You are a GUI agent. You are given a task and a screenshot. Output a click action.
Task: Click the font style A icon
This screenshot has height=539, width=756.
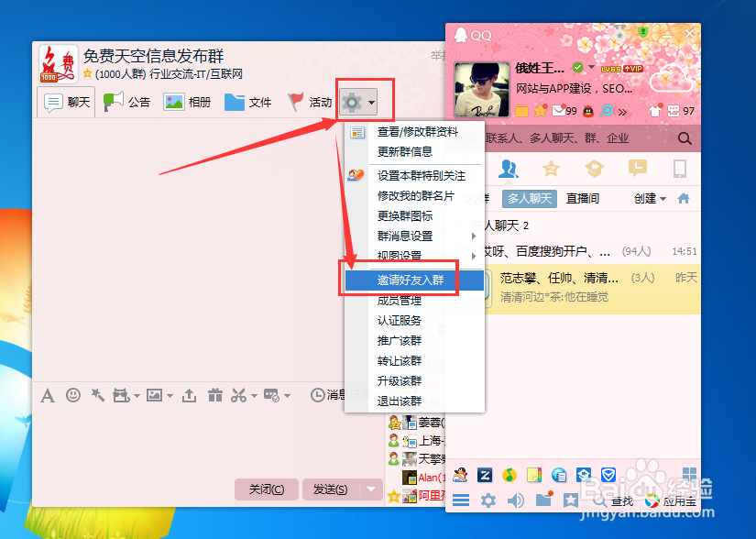48,396
